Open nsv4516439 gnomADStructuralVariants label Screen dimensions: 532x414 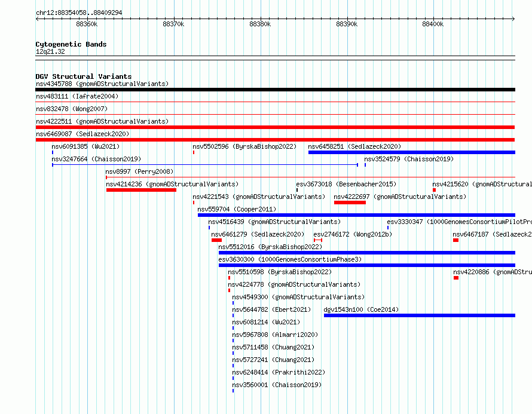(274, 222)
